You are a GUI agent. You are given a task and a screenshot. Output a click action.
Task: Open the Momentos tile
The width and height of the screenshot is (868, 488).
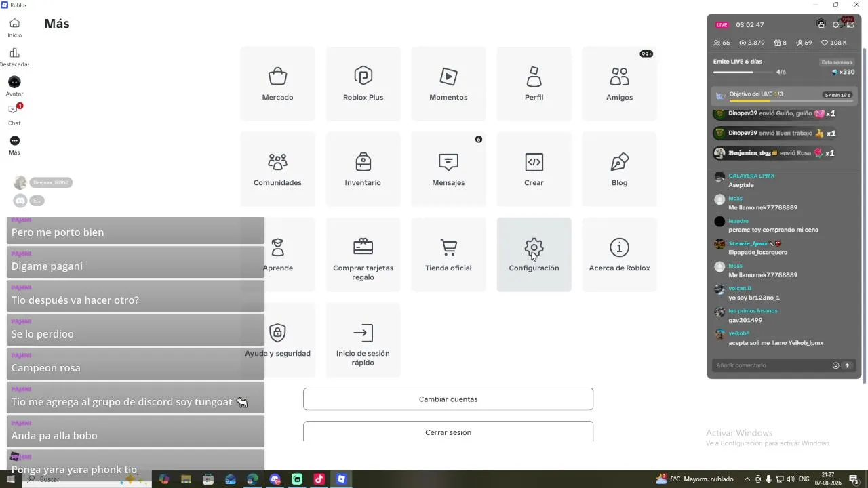448,84
